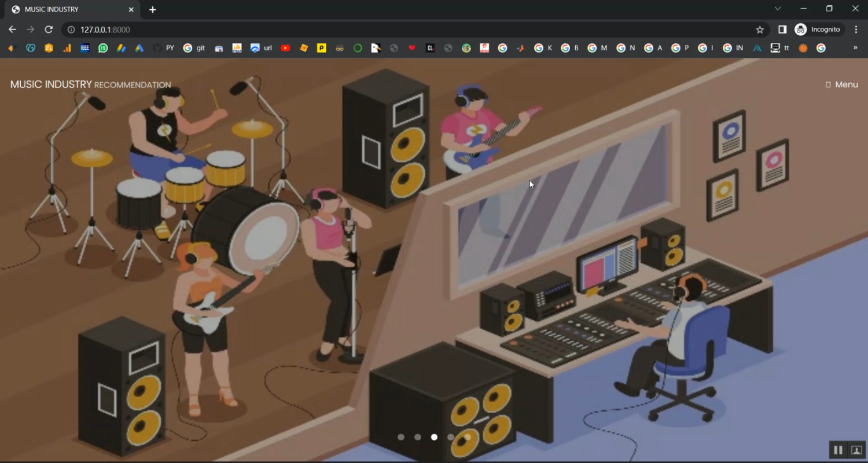
Task: Select the fourth slide indicator dot
Action: 451,438
